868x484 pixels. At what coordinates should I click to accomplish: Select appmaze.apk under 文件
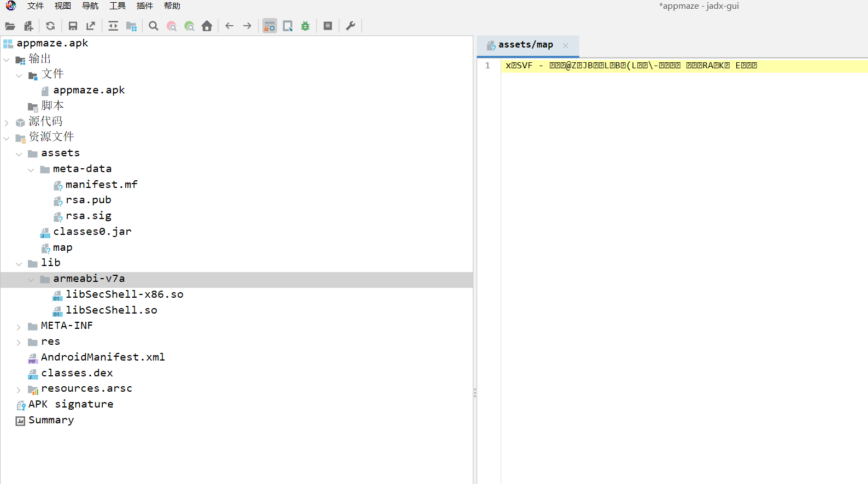coord(89,90)
